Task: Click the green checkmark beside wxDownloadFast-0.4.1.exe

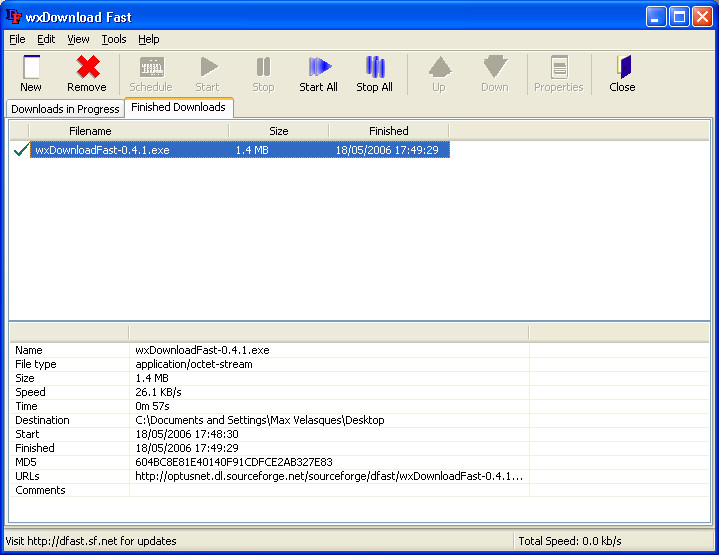Action: click(x=21, y=150)
